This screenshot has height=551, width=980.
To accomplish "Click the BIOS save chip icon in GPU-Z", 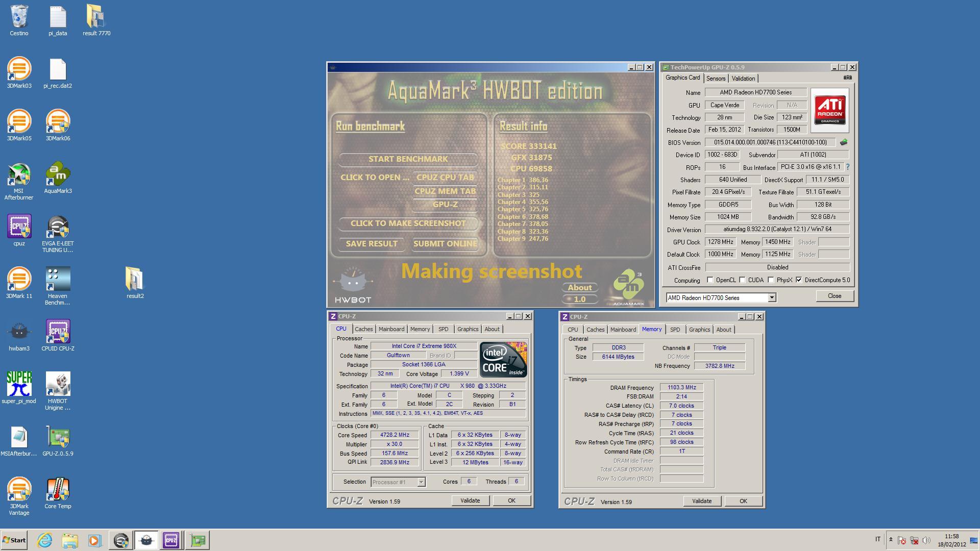I will pos(844,142).
